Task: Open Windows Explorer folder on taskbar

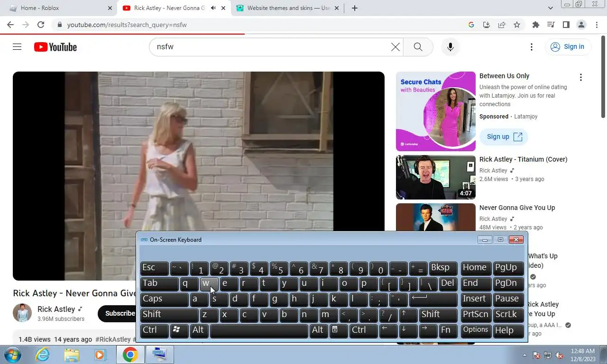Action: pos(72,355)
